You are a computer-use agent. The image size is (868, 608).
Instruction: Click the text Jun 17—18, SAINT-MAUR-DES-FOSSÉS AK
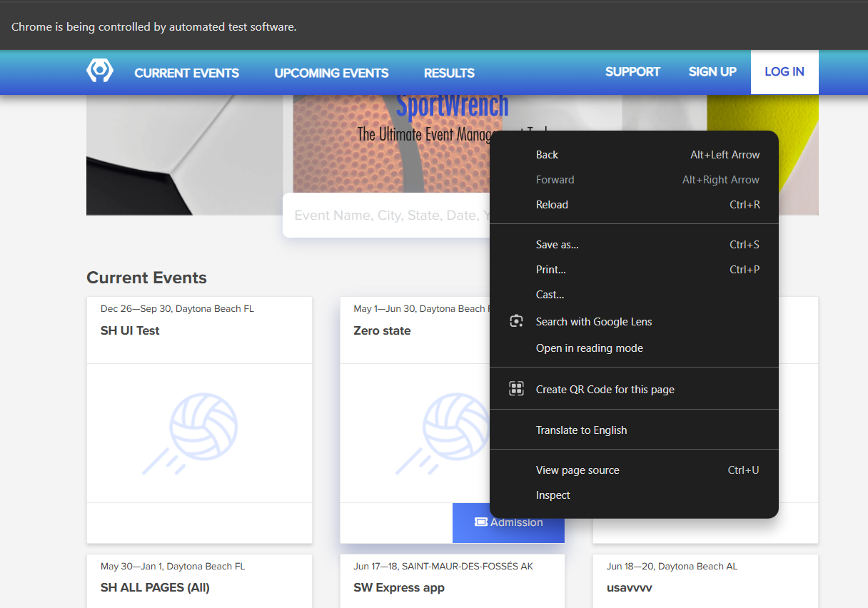point(443,566)
